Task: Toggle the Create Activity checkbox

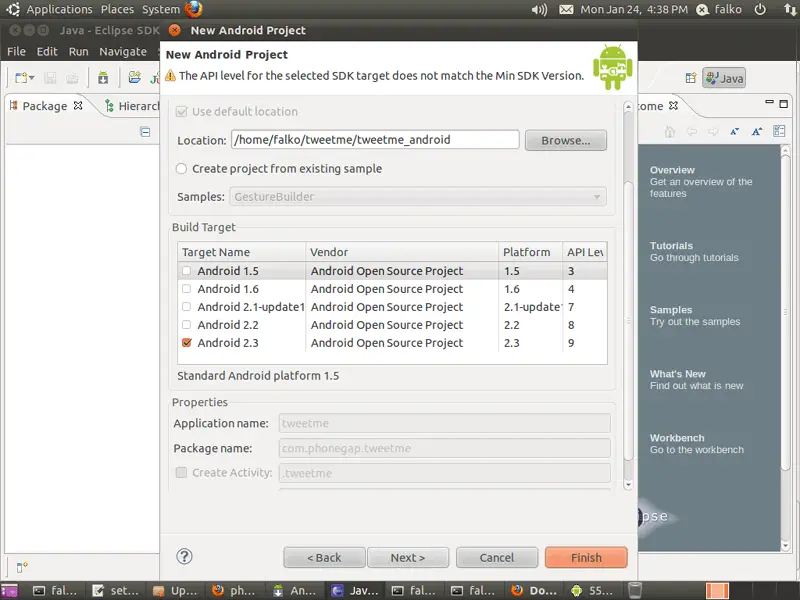Action: pos(181,472)
